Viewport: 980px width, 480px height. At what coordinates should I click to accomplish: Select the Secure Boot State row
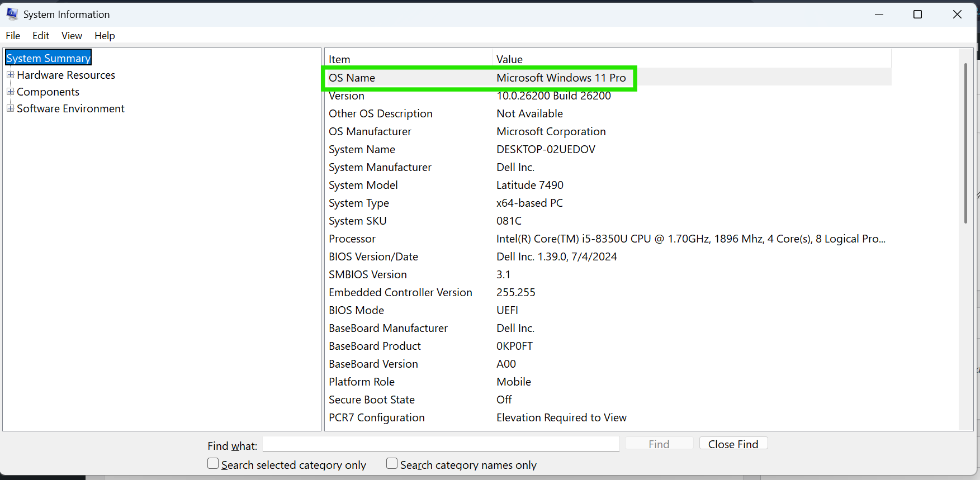tap(372, 400)
